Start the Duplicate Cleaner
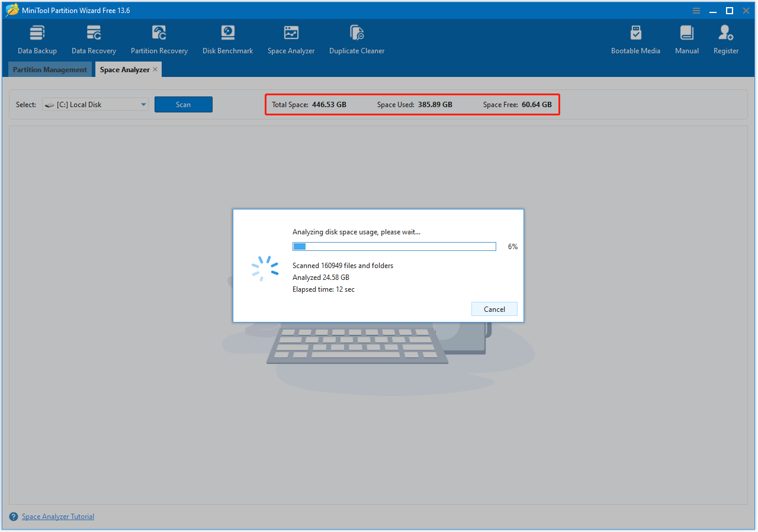The image size is (758, 532). click(356, 38)
